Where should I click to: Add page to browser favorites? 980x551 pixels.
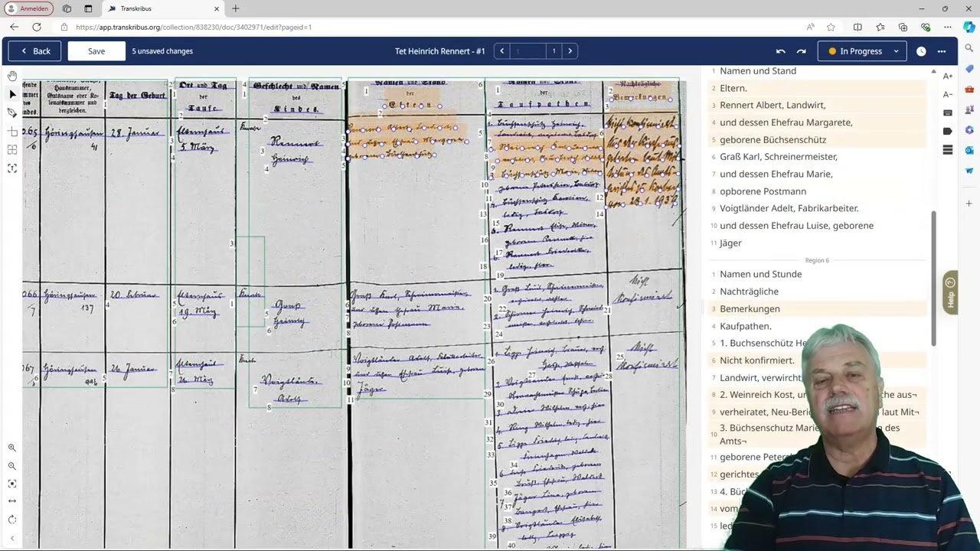point(831,27)
